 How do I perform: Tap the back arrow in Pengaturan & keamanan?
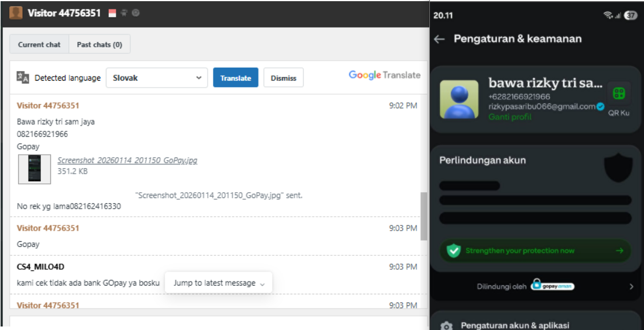(x=439, y=39)
